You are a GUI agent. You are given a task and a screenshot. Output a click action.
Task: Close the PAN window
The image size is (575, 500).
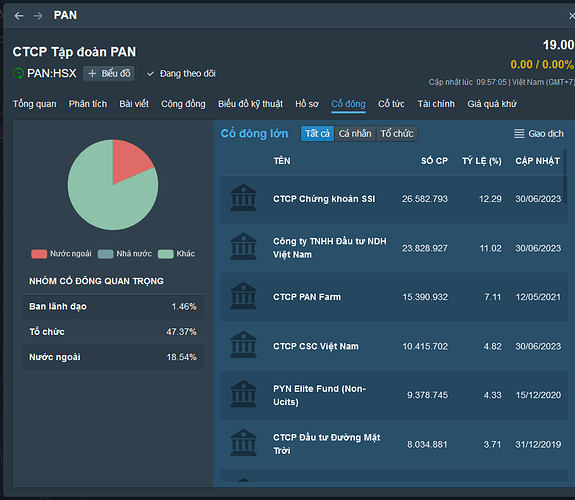click(x=571, y=16)
